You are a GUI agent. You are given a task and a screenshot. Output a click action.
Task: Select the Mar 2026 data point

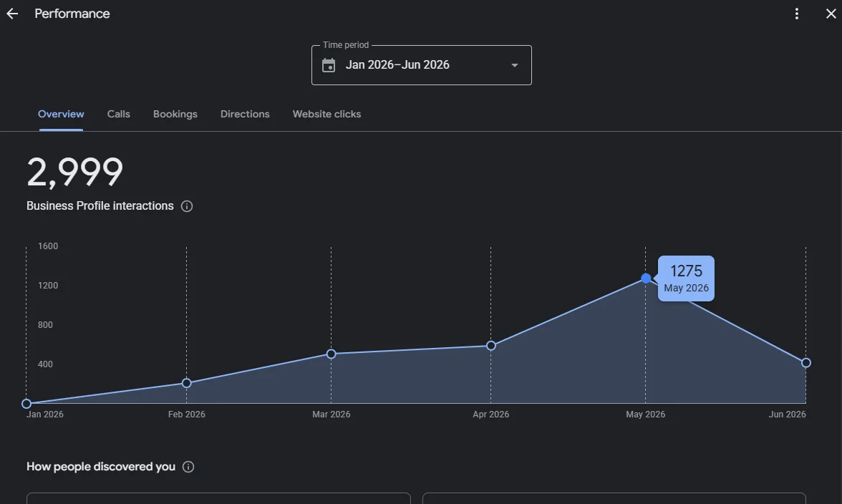coord(332,354)
